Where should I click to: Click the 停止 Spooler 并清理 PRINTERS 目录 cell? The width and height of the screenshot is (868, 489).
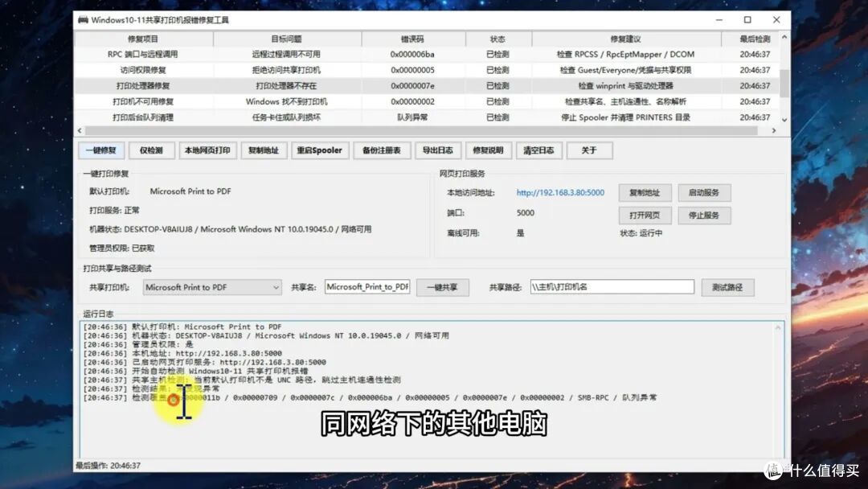tap(625, 117)
